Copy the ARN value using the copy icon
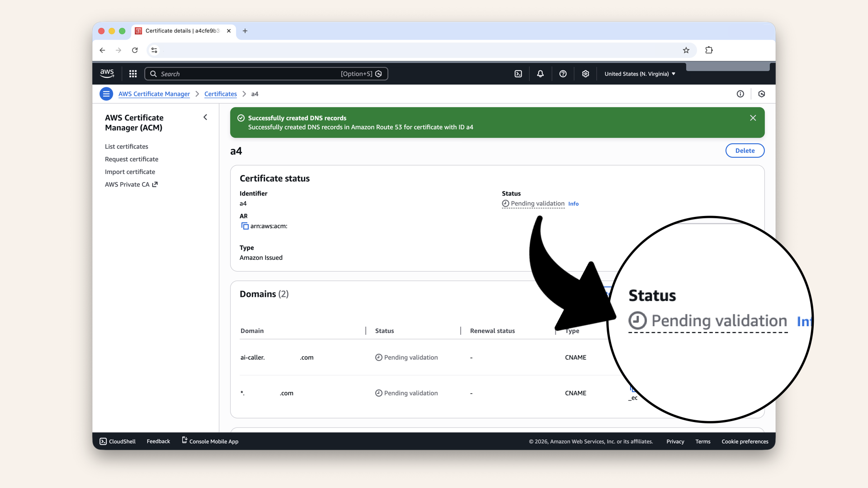Screen dimensions: 868x488 245,226
